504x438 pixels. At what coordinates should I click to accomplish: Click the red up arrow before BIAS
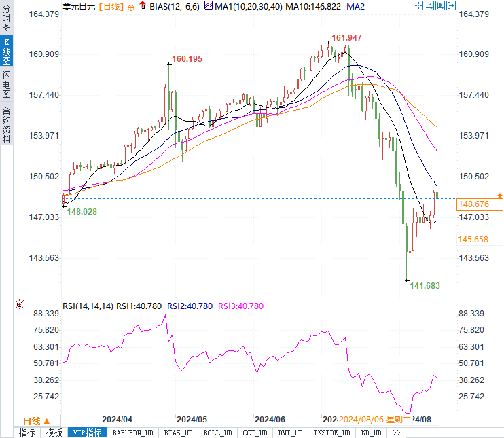click(x=143, y=7)
